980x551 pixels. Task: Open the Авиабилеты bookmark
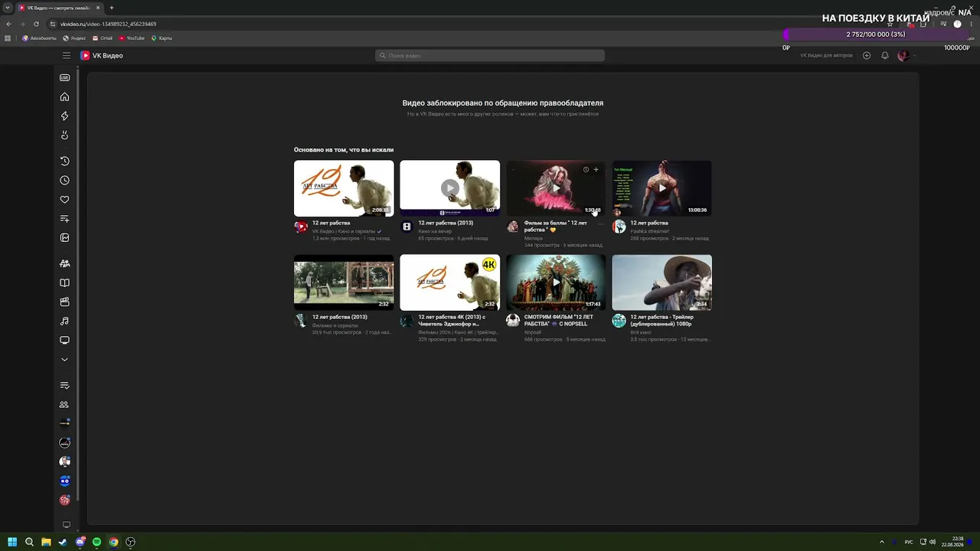click(x=40, y=38)
